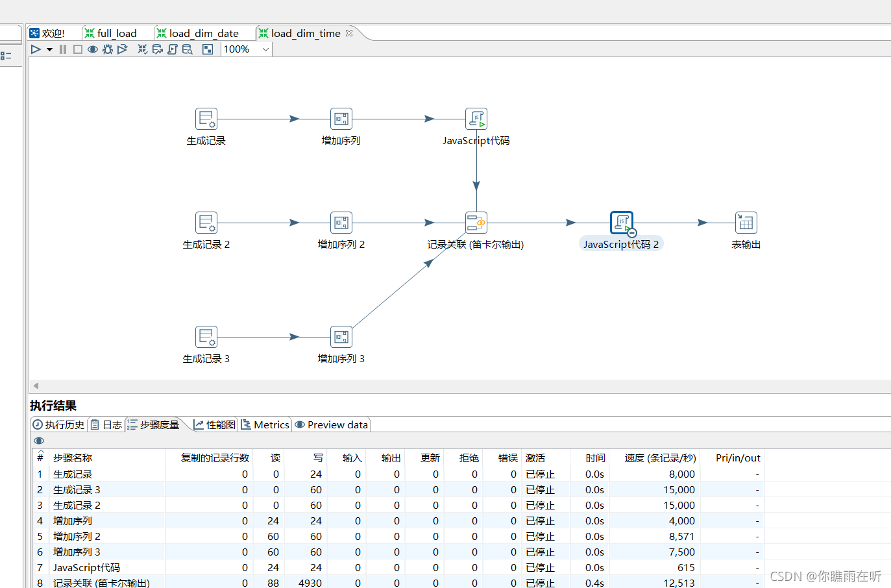The height and width of the screenshot is (588, 891).
Task: Sort by 激活 column header
Action: click(545, 458)
